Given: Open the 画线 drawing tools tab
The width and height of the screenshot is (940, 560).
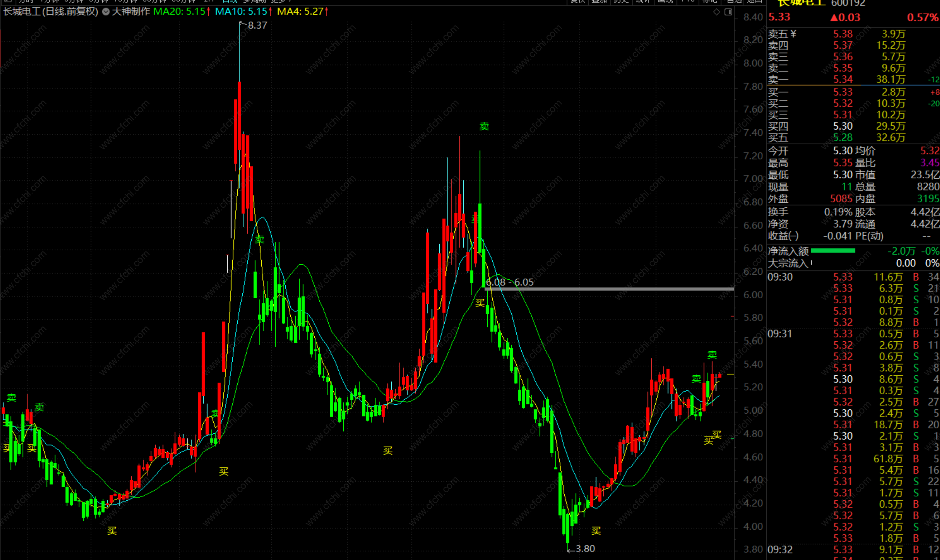Looking at the screenshot, I should click(665, 1).
